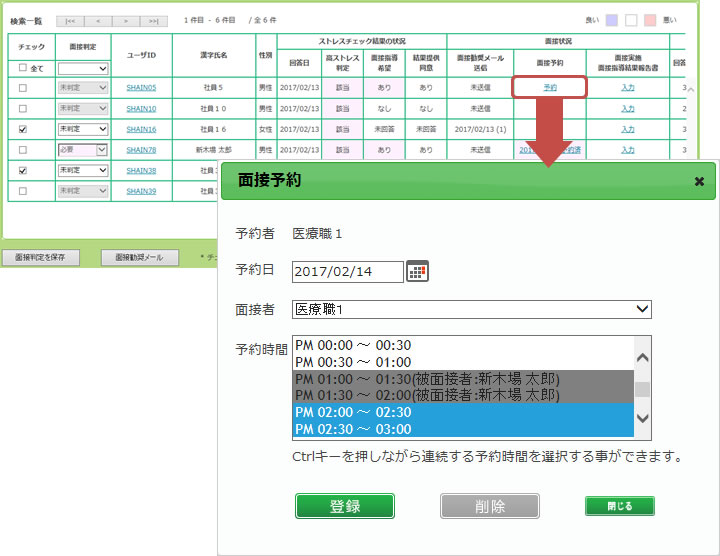Click booked slot PM 01:00 ～ 01:30
The height and width of the screenshot is (556, 720).
[x=463, y=379]
